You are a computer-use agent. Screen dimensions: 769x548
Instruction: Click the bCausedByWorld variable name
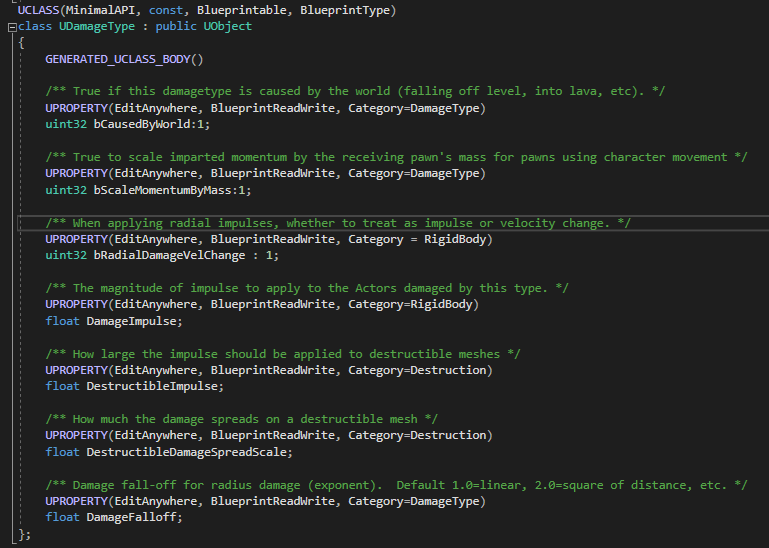tap(142, 125)
